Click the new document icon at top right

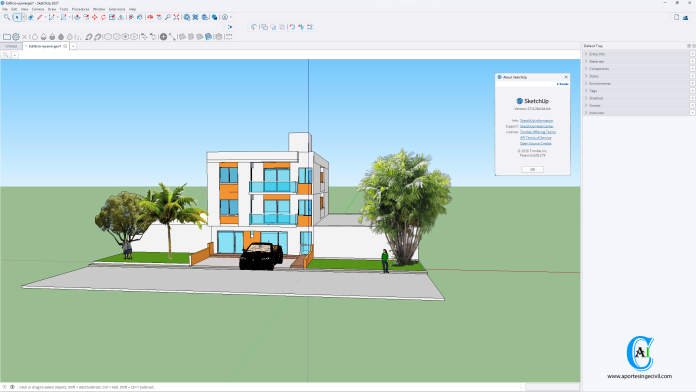coord(676,17)
